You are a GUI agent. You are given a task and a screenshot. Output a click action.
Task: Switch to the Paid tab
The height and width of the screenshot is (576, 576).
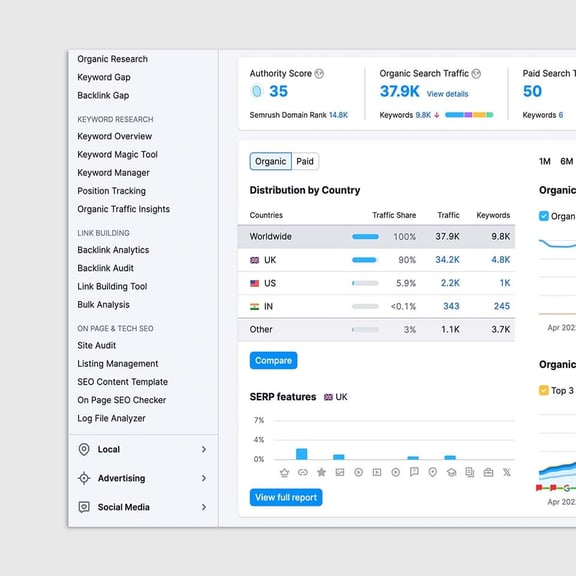point(305,162)
